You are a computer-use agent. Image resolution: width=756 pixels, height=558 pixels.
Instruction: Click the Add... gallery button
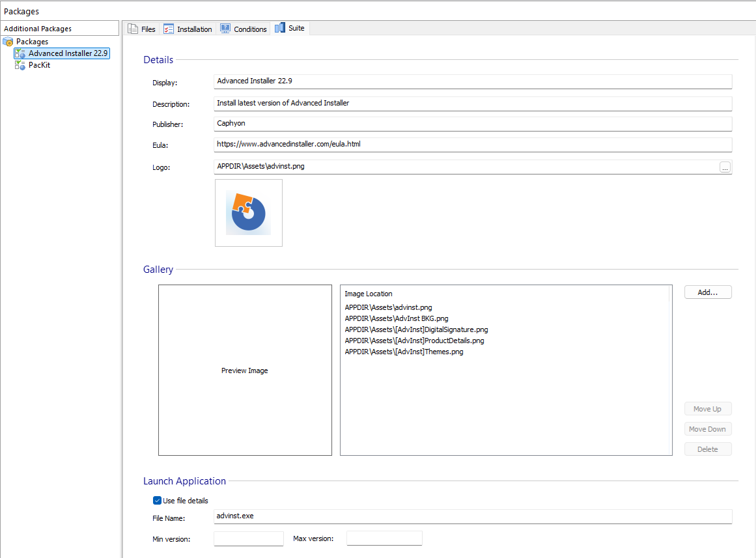[x=708, y=292]
